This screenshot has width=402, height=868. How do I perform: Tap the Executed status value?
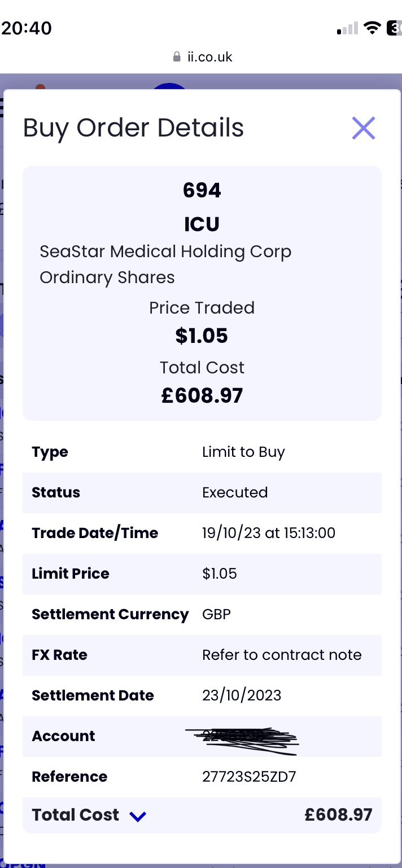(235, 492)
